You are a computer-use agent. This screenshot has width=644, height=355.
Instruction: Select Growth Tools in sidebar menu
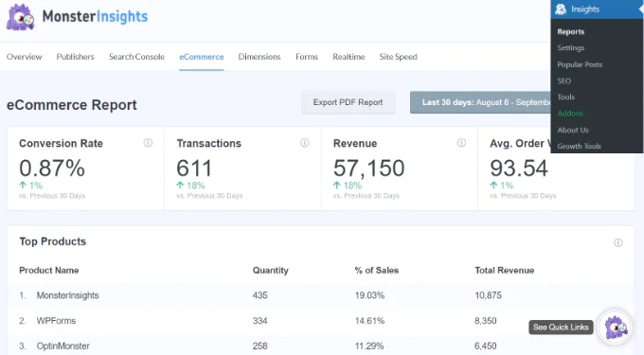pos(579,146)
